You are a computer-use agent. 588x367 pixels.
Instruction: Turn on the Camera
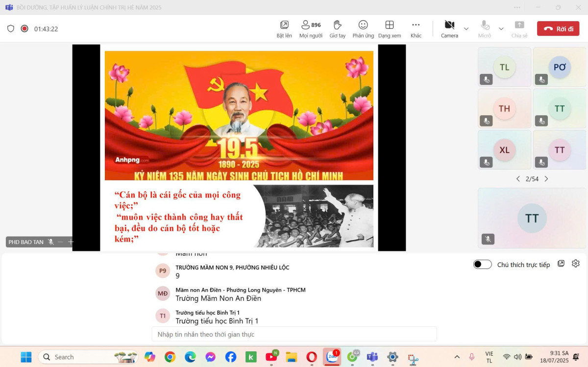click(x=449, y=28)
